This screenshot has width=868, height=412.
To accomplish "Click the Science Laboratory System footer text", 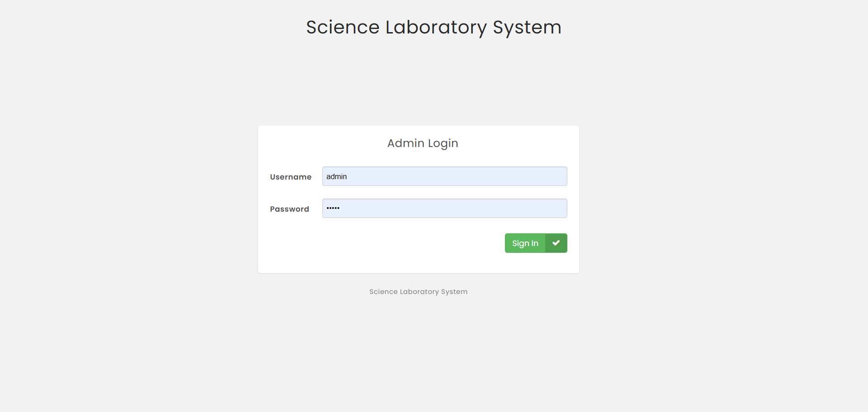I will point(418,291).
